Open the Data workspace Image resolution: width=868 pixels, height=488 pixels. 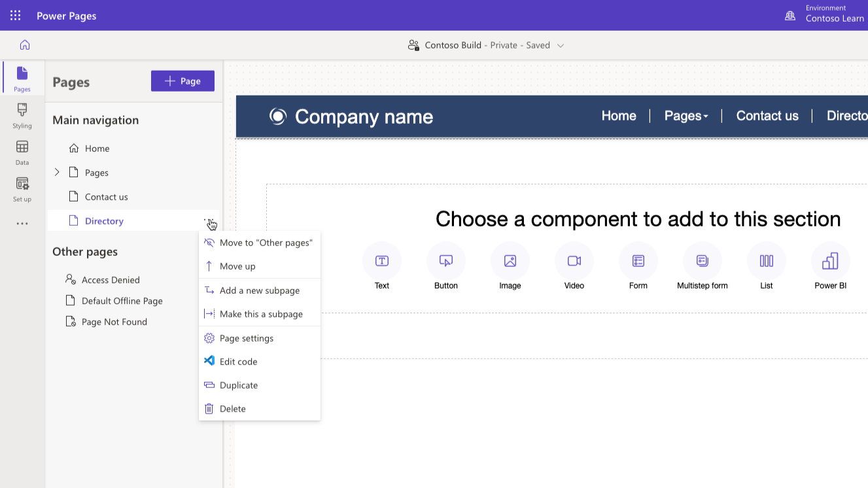(x=22, y=152)
